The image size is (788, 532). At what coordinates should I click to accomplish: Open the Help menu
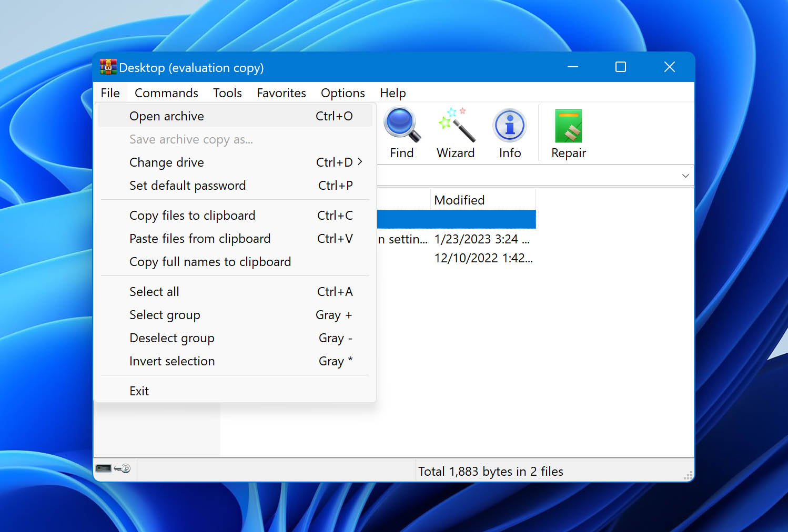[x=393, y=93]
